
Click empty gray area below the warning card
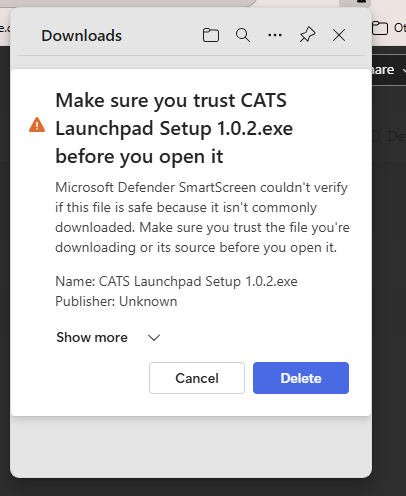[x=191, y=447]
